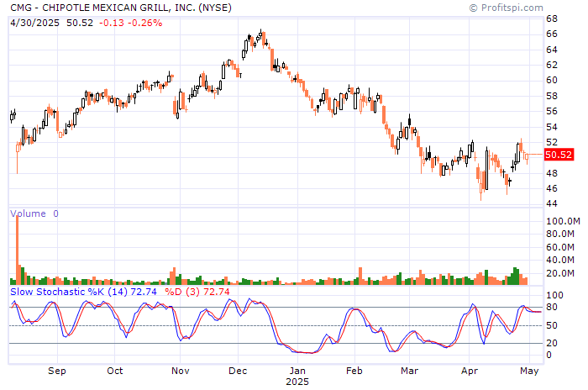This screenshot has height=390, width=588.
Task: Click the chart title CMG - CHIPOTLE MEXICAN GRILL, INC. (NYSE)
Action: 121,8
